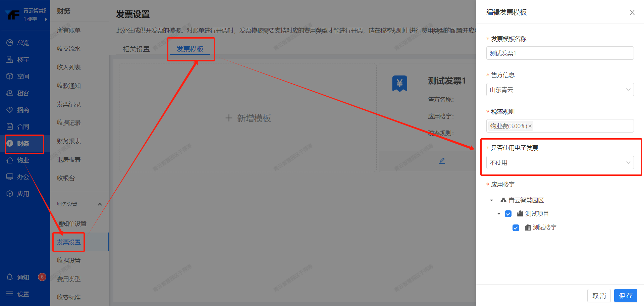The image size is (644, 306).
Task: Open the 租客 tenant icon in sidebar
Action: click(10, 93)
